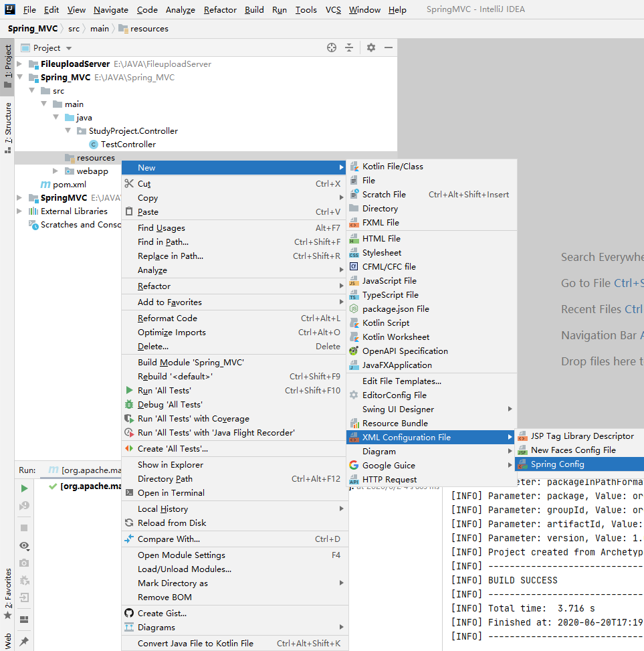Toggle the Favorites side tool window

[x=7, y=592]
